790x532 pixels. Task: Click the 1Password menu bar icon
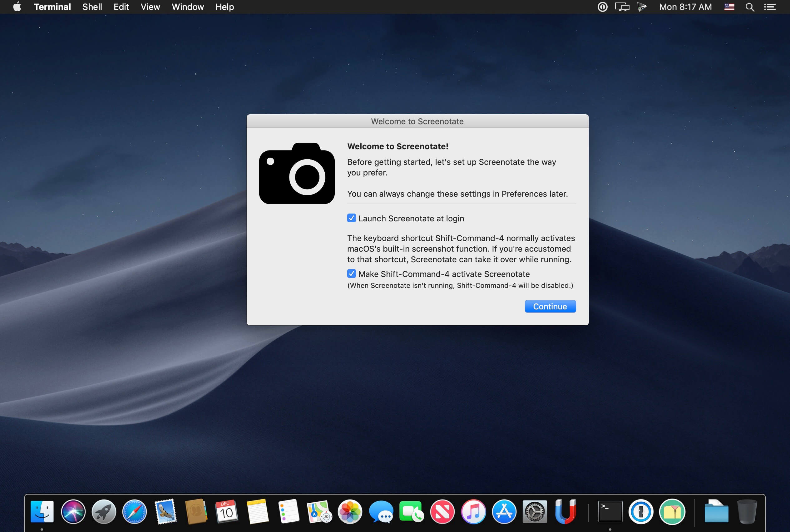pos(602,7)
